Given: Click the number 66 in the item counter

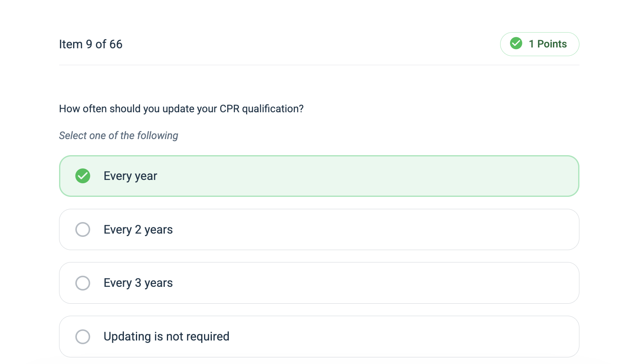Looking at the screenshot, I should (x=116, y=44).
